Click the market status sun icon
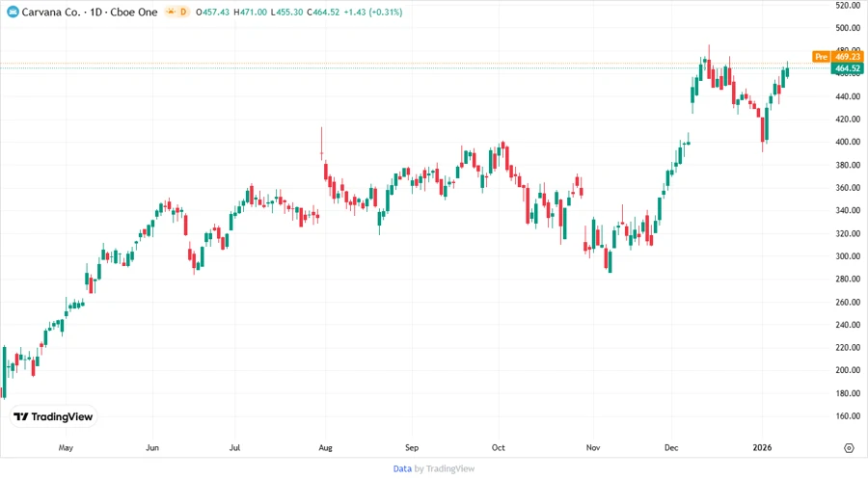868x480 pixels. tap(171, 12)
